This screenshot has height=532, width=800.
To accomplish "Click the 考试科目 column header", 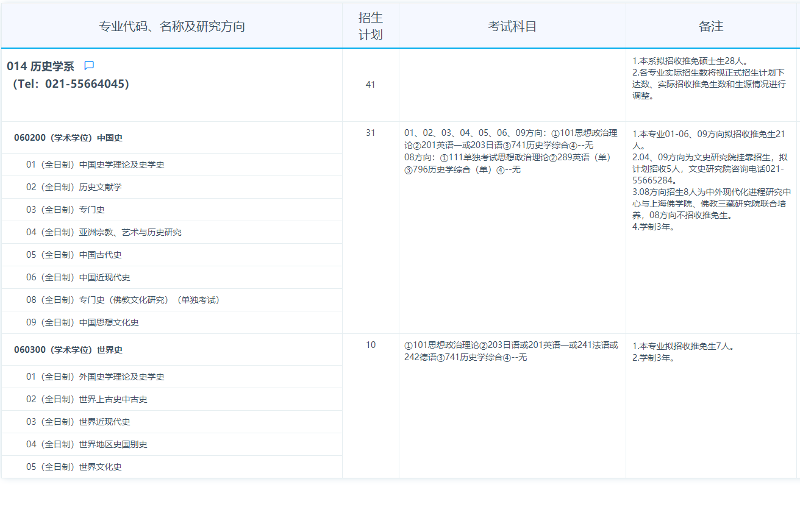I will pos(512,26).
